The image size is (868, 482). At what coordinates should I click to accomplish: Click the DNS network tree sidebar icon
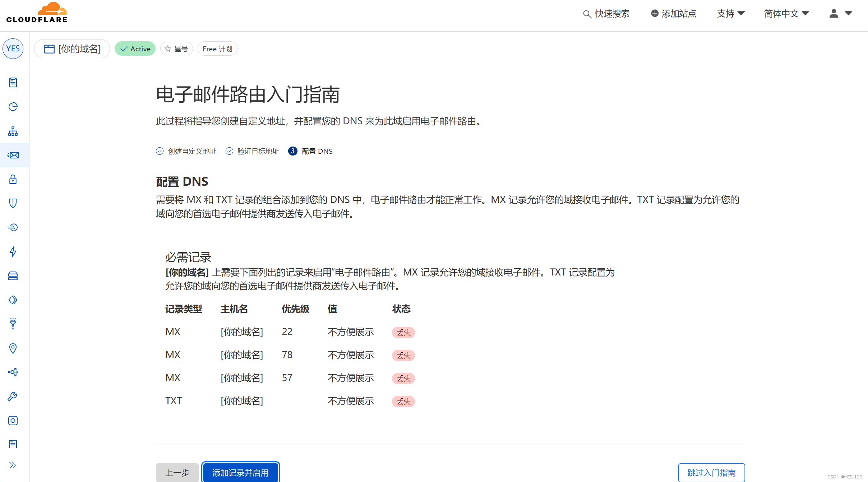(x=13, y=131)
